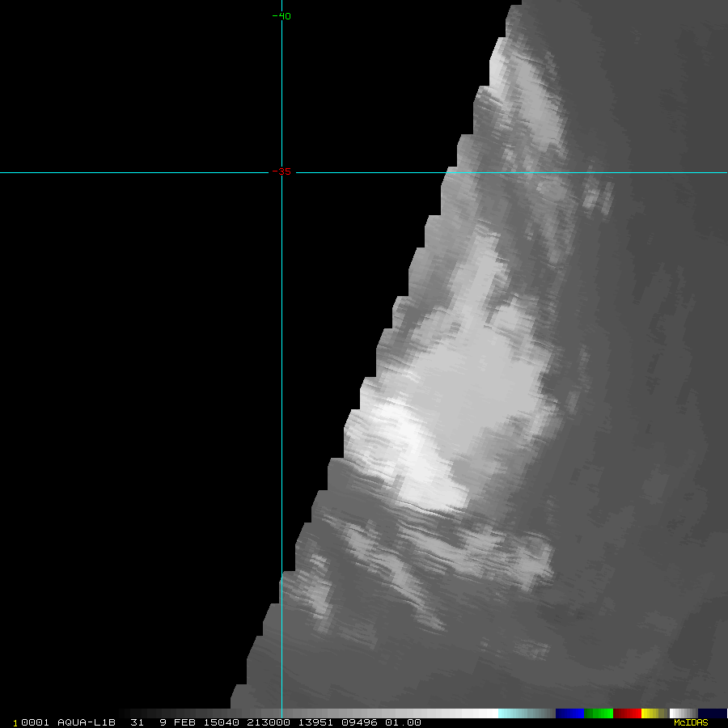Click the dark red color bar segment

tap(627, 713)
